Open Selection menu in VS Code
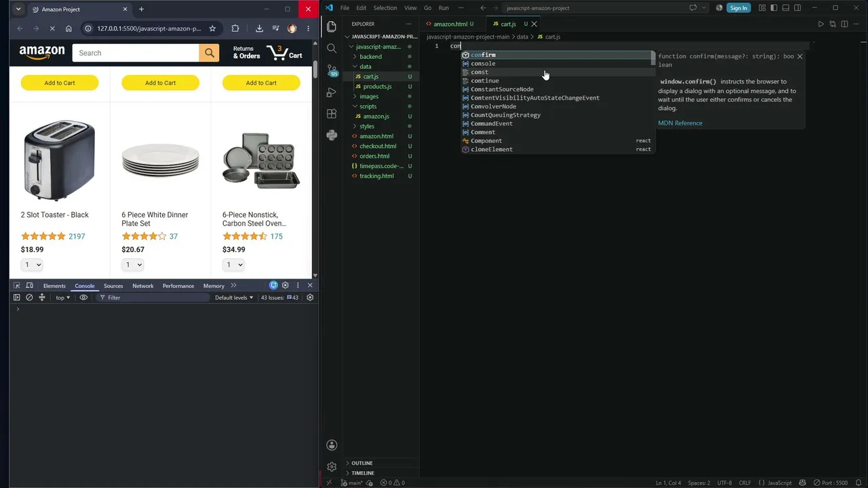This screenshot has width=868, height=488. [384, 8]
